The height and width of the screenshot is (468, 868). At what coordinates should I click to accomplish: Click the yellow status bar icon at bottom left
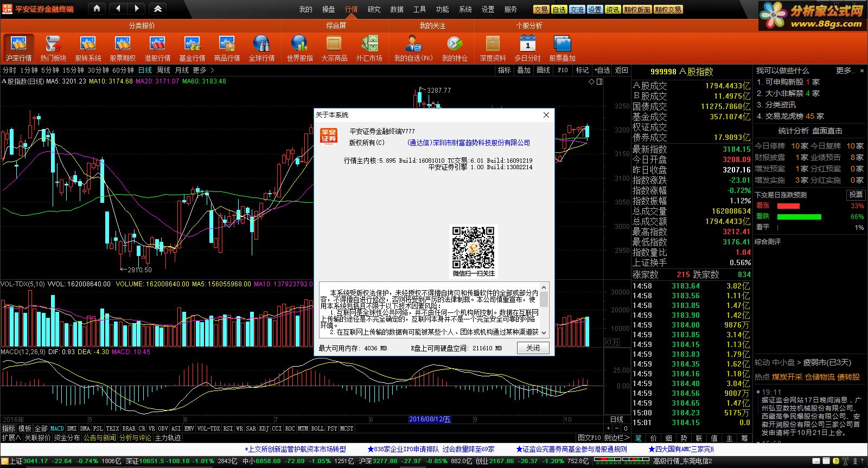coord(5,461)
